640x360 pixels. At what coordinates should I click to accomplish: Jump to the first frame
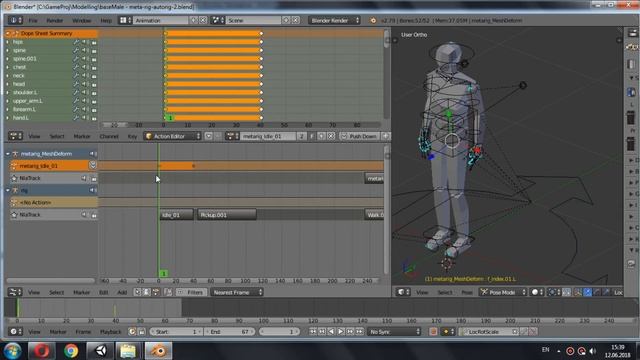tap(313, 332)
